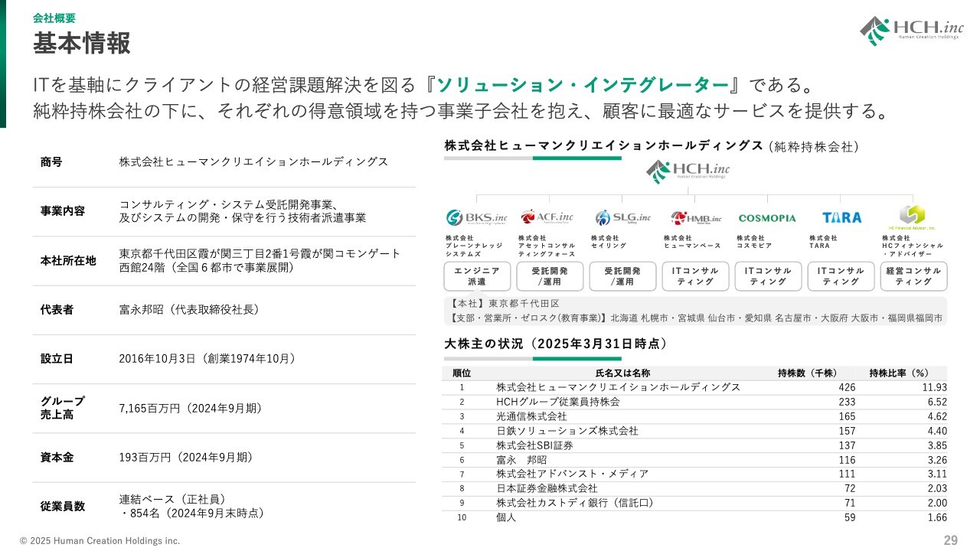Click the 11.93 shareholding ratio cell
The height and width of the screenshot is (551, 980).
click(x=934, y=388)
